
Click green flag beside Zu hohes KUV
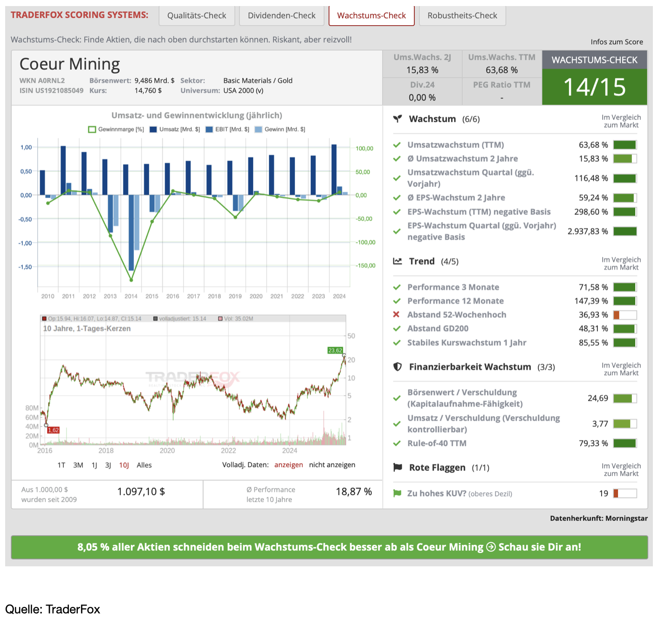click(397, 493)
